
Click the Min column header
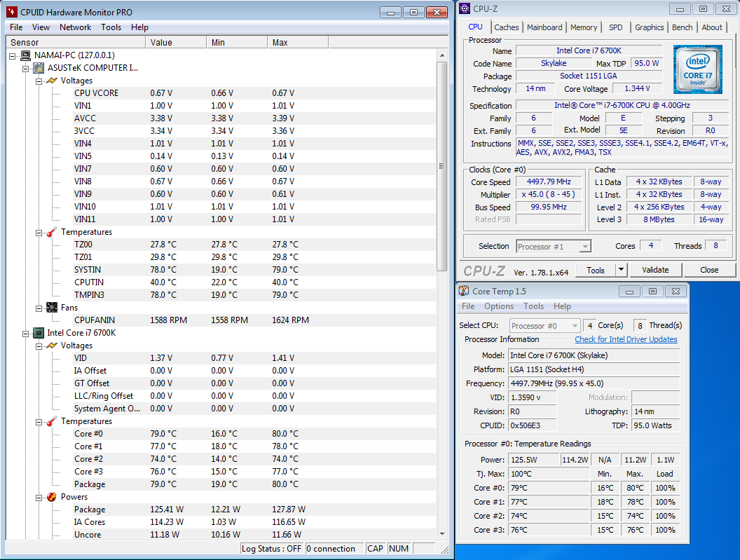click(x=237, y=42)
